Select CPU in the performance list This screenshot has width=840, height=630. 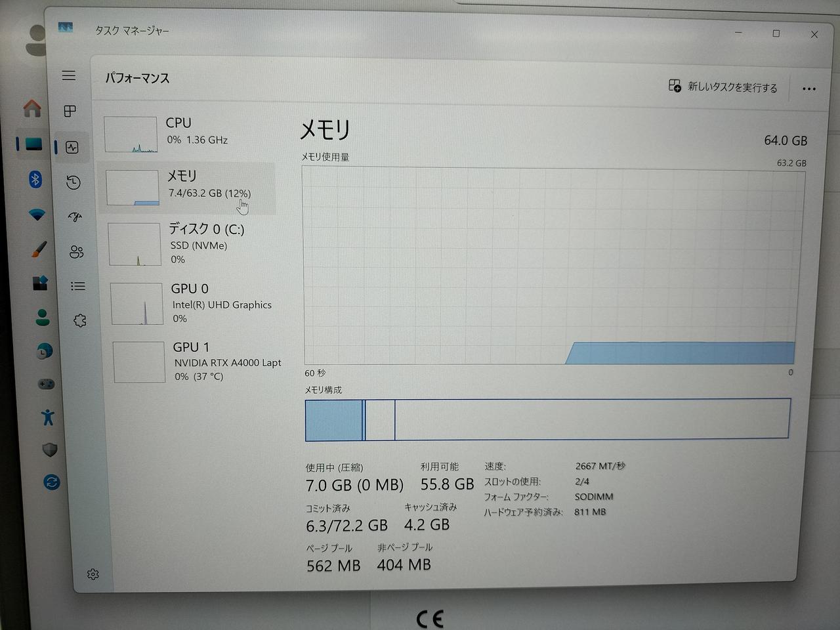point(190,132)
